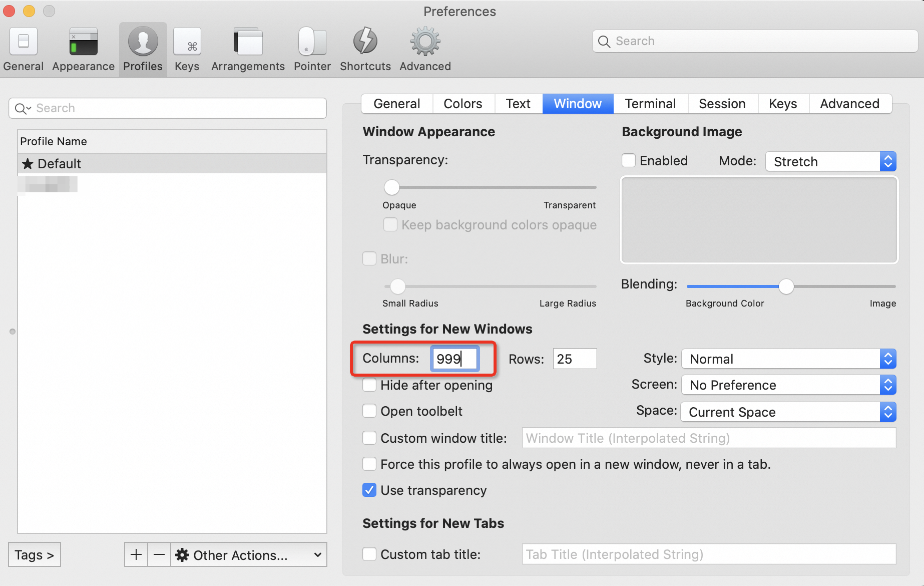Switch to the profile Keys tab
The image size is (924, 586).
(783, 104)
